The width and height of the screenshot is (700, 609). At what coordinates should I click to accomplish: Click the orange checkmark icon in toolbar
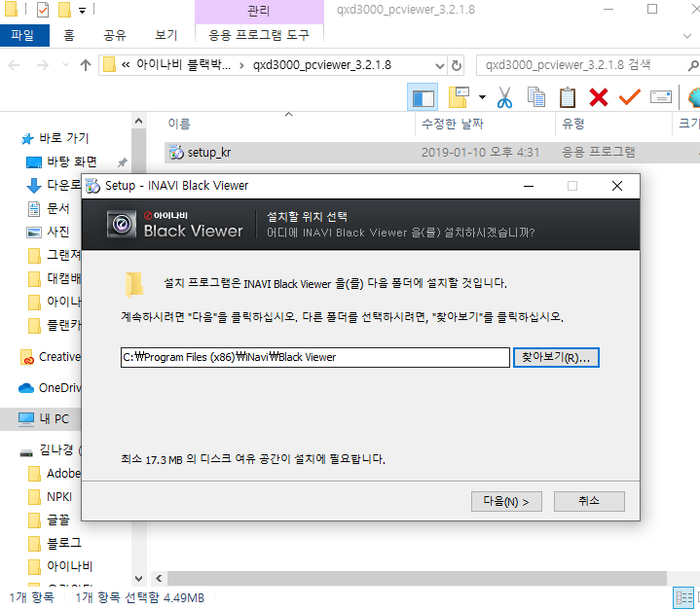pos(630,97)
